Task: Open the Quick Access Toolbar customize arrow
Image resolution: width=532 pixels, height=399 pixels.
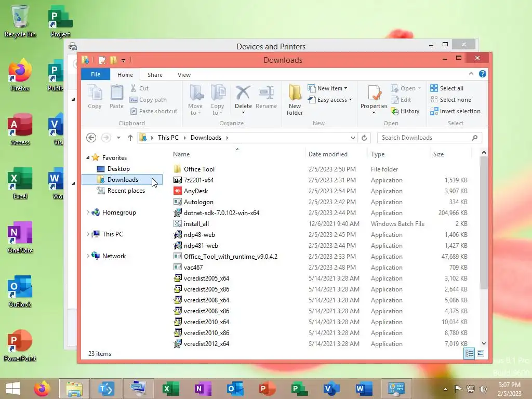Action: (124, 61)
